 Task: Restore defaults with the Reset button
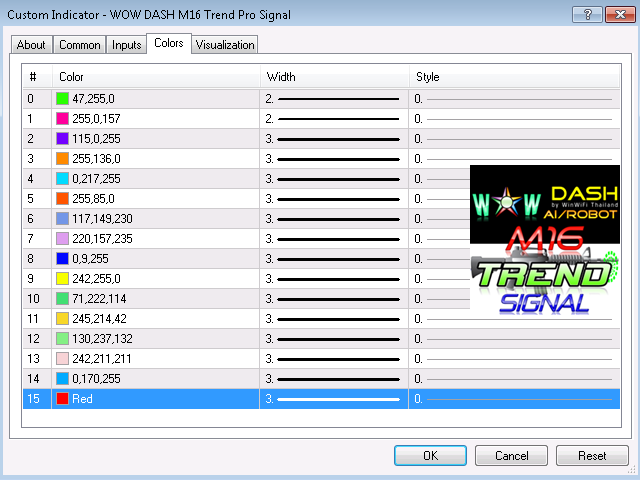point(592,455)
